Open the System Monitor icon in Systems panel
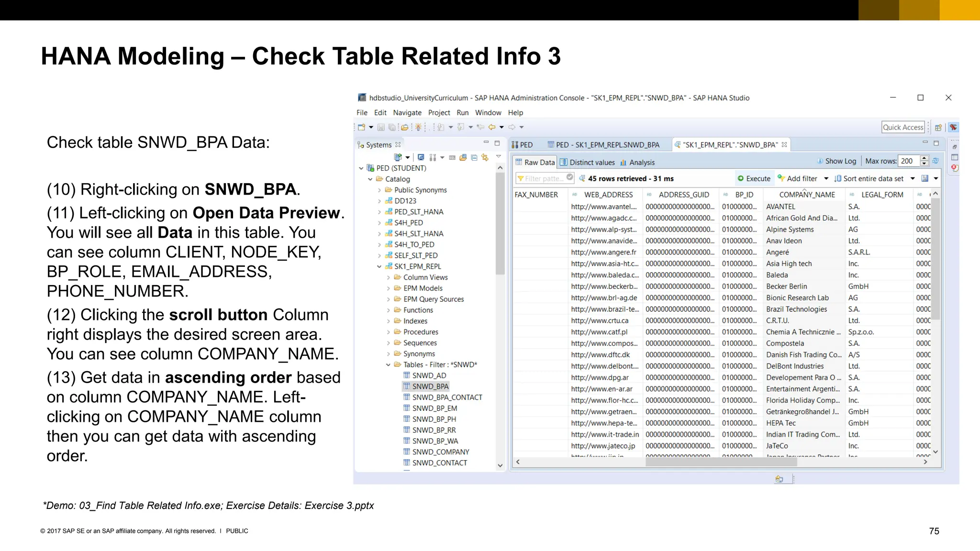 (421, 157)
